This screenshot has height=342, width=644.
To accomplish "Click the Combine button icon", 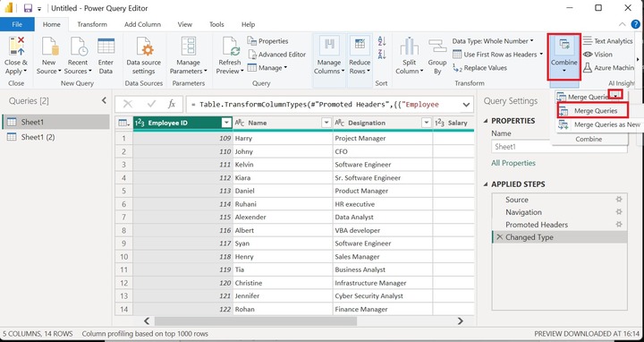I will (563, 45).
